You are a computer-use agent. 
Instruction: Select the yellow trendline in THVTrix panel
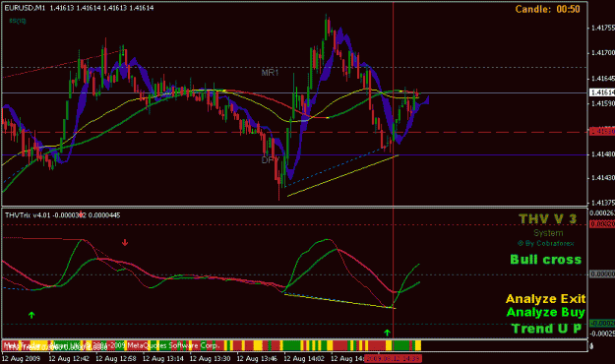[339, 301]
